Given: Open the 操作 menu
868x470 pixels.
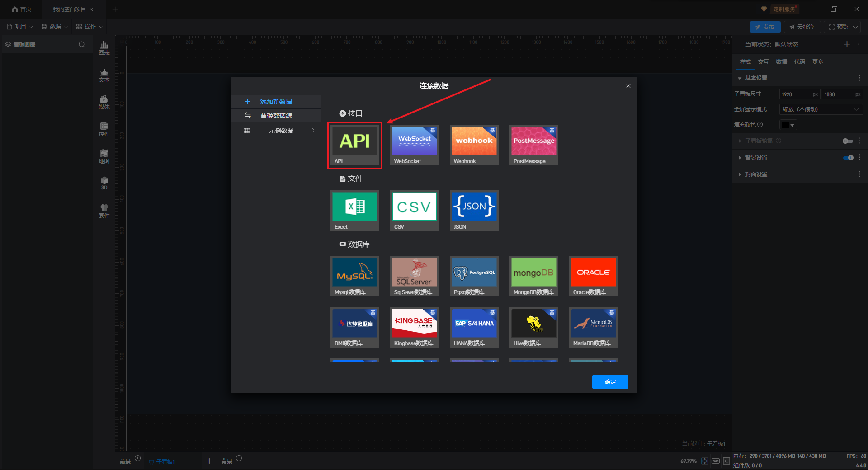Looking at the screenshot, I should pos(90,27).
